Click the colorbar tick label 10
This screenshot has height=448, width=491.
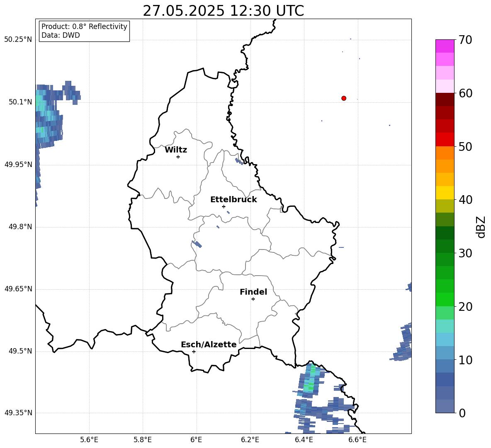tap(465, 360)
